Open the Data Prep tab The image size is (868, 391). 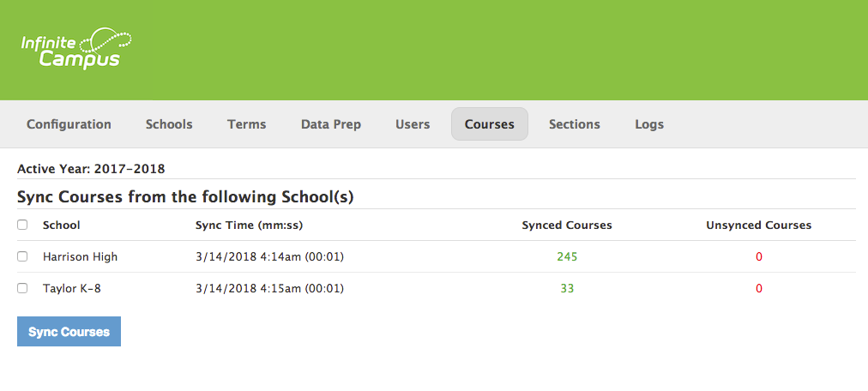point(330,124)
